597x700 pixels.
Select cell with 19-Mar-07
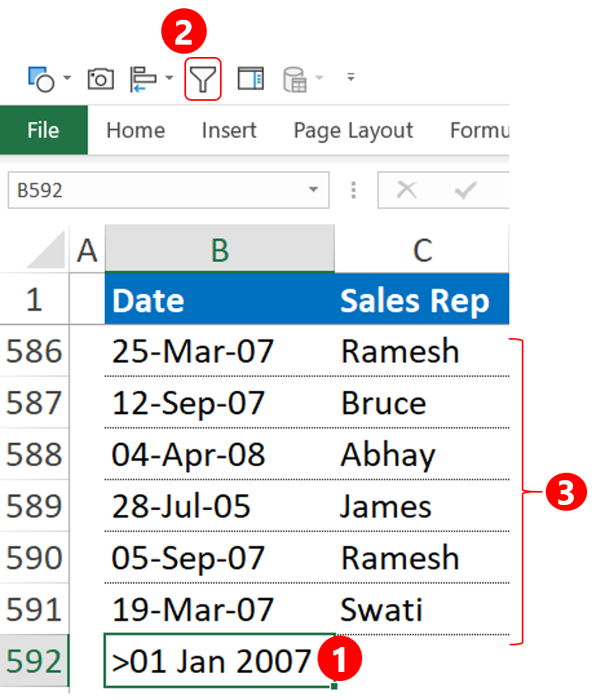(x=220, y=609)
